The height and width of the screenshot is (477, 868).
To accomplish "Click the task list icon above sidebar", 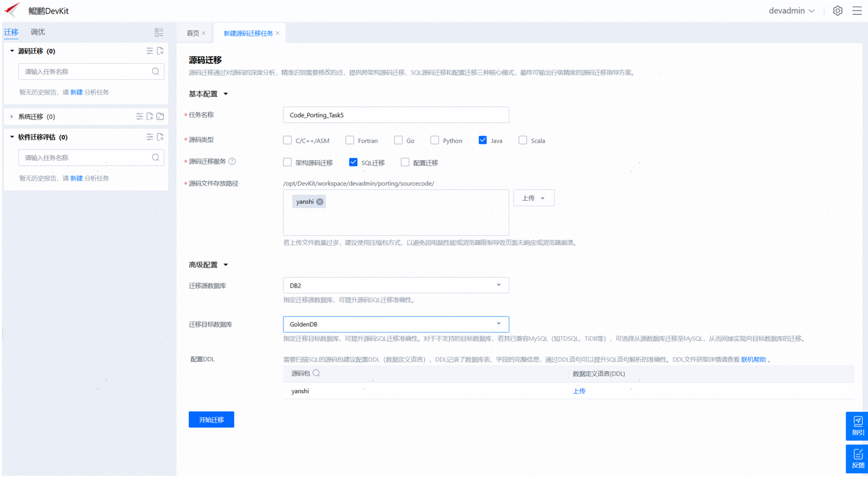I will coord(159,33).
